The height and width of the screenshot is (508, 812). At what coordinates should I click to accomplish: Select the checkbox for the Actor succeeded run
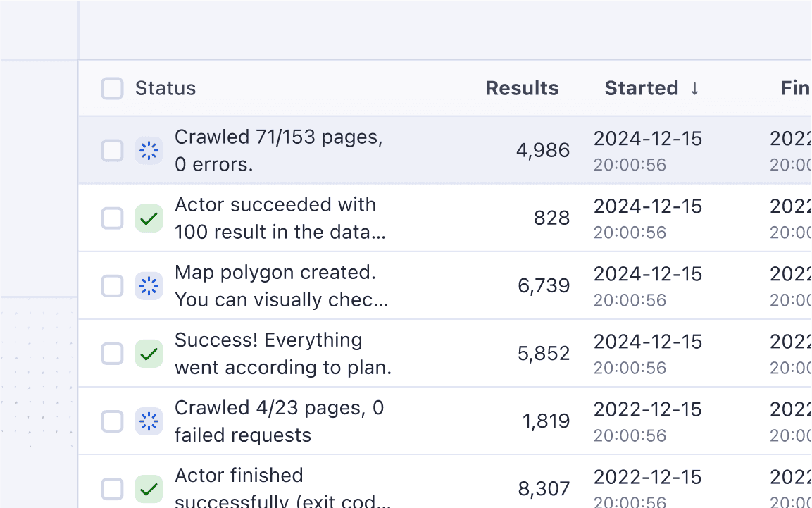112,218
